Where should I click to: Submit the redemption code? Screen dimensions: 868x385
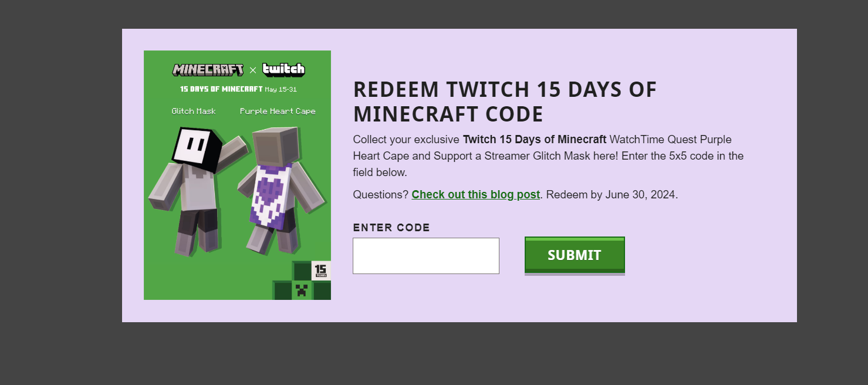click(575, 255)
